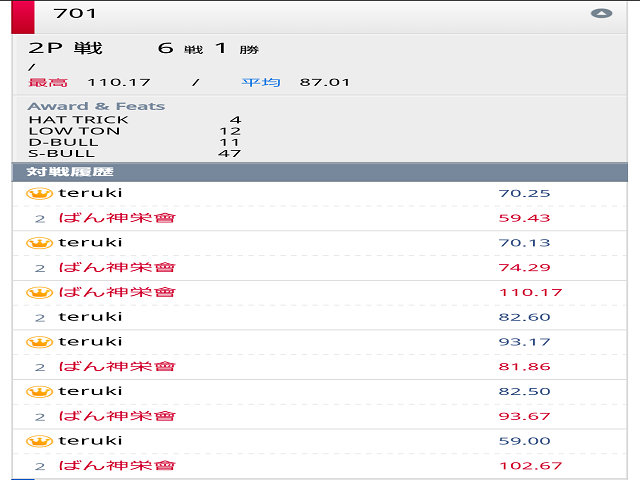Click the red marker beside 701 title
The image size is (640, 480).
(x=24, y=15)
